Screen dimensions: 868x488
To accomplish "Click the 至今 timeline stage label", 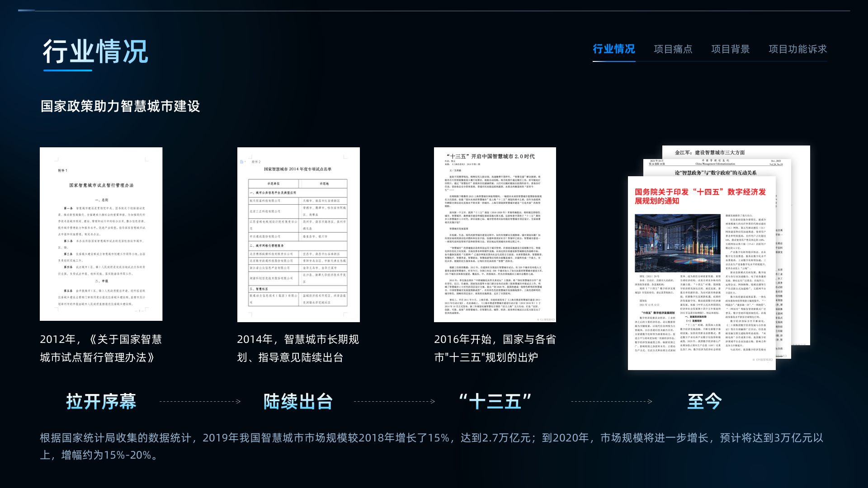I will pos(704,401).
